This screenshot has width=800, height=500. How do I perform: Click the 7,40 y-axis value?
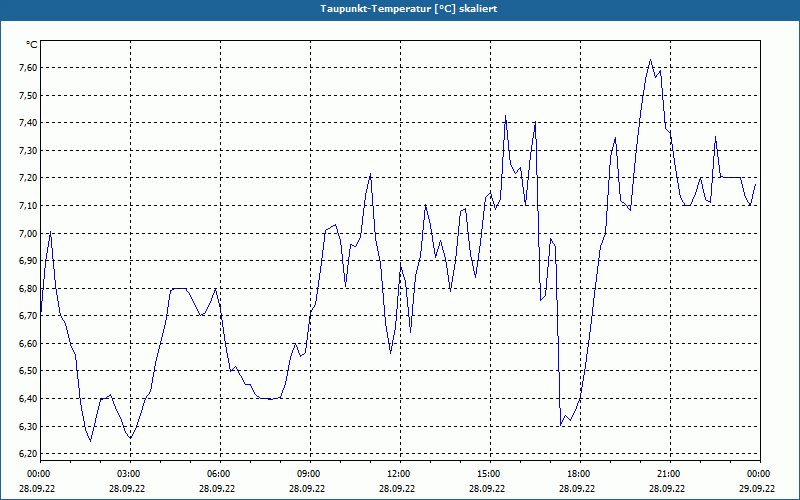click(28, 123)
